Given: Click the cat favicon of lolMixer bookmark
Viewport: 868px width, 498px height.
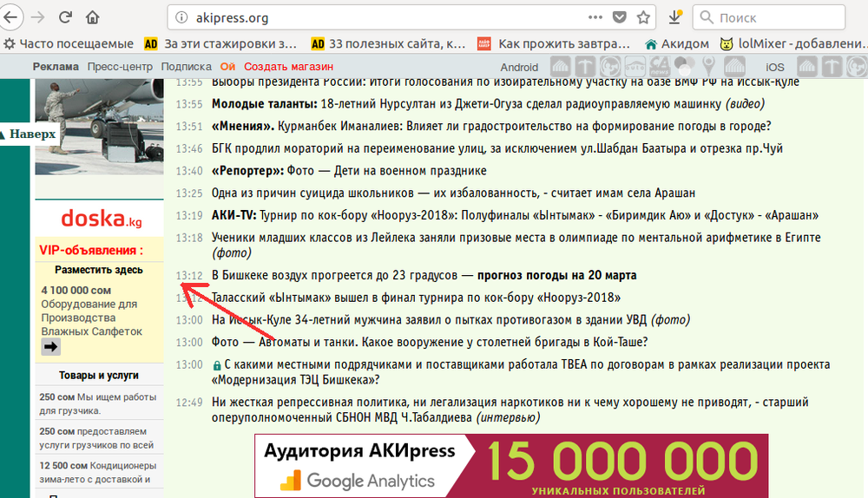Looking at the screenshot, I should [727, 43].
